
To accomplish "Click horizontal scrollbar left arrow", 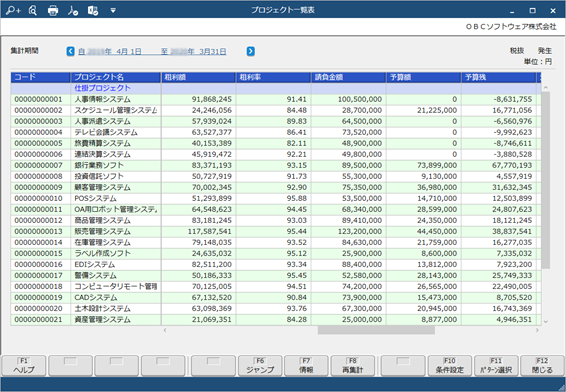I will point(165,330).
